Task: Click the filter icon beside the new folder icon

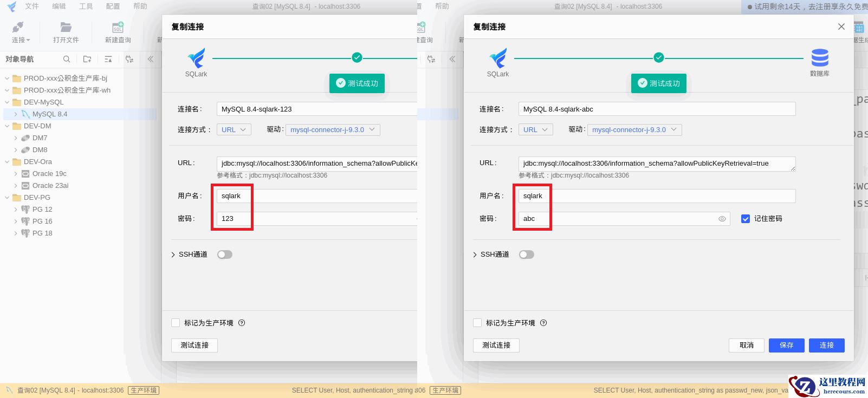Action: (108, 59)
